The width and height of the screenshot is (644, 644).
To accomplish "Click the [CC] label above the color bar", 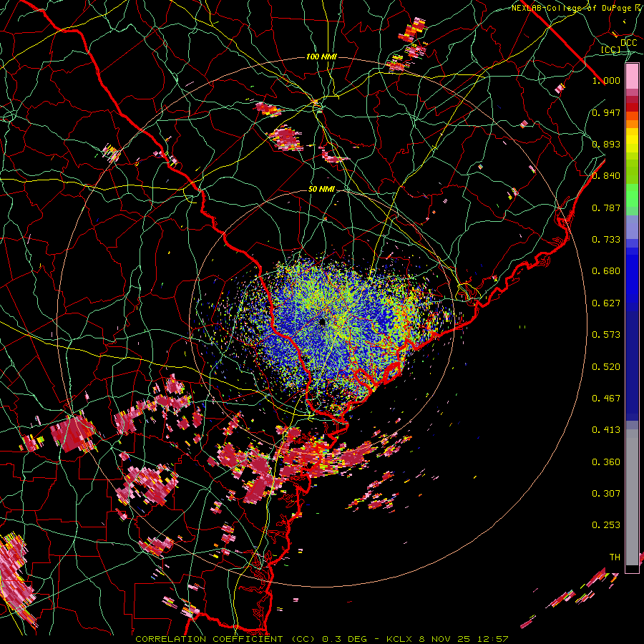I will pyautogui.click(x=610, y=49).
